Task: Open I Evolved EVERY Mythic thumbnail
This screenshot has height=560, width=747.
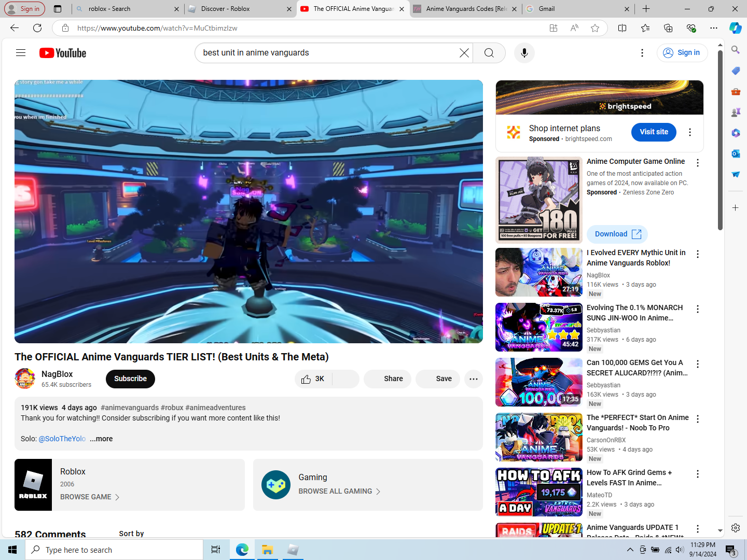Action: (x=539, y=272)
